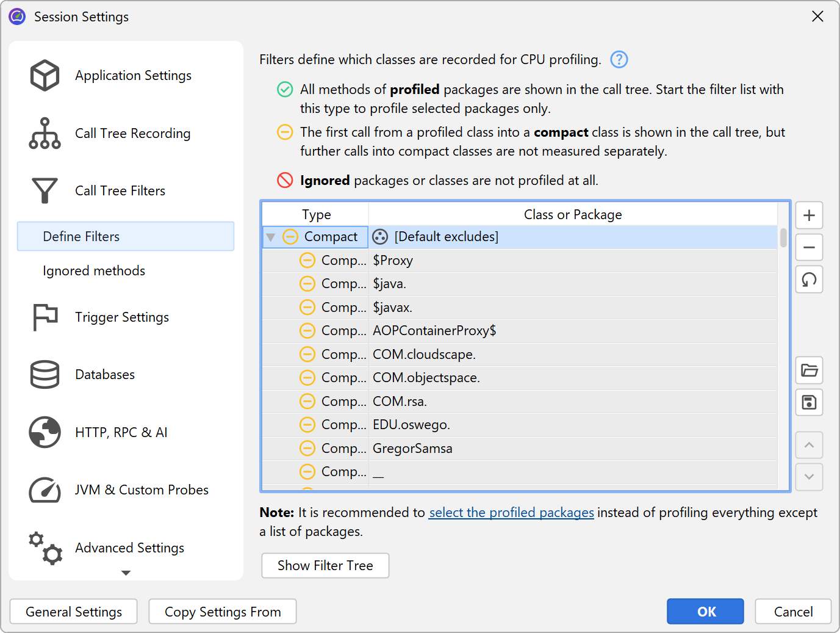The width and height of the screenshot is (840, 633).
Task: Open the Databases settings section
Action: (x=104, y=375)
